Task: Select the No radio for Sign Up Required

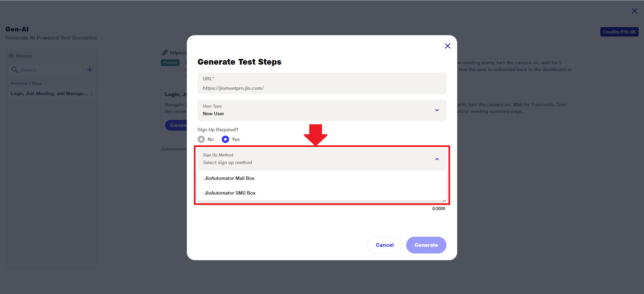Action: 201,139
